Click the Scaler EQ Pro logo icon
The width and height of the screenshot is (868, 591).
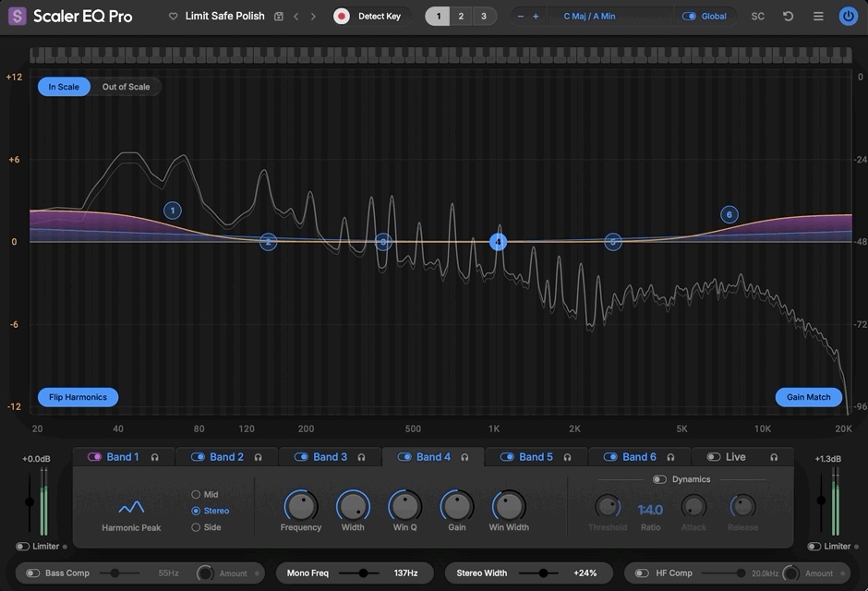(x=18, y=16)
